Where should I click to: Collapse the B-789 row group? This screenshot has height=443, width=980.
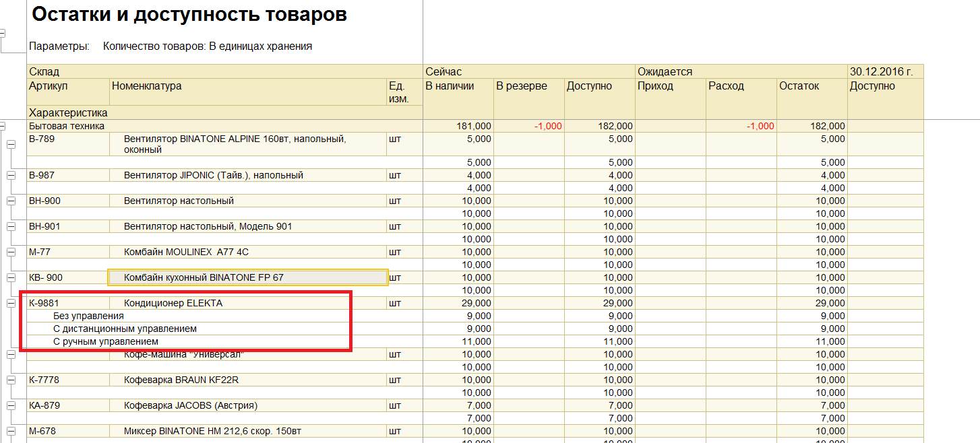tap(11, 144)
